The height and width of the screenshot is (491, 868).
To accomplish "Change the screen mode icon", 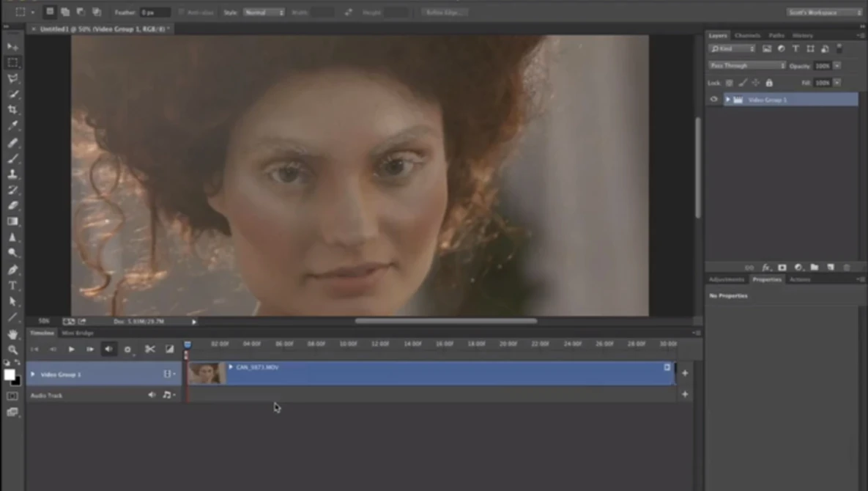I will click(x=12, y=412).
